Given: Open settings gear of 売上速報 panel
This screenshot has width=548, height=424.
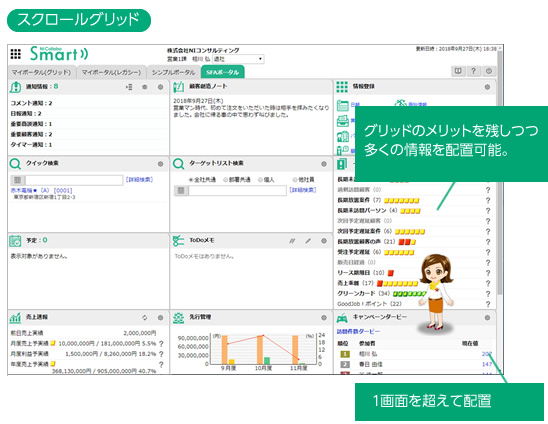Looking at the screenshot, I should click(160, 317).
